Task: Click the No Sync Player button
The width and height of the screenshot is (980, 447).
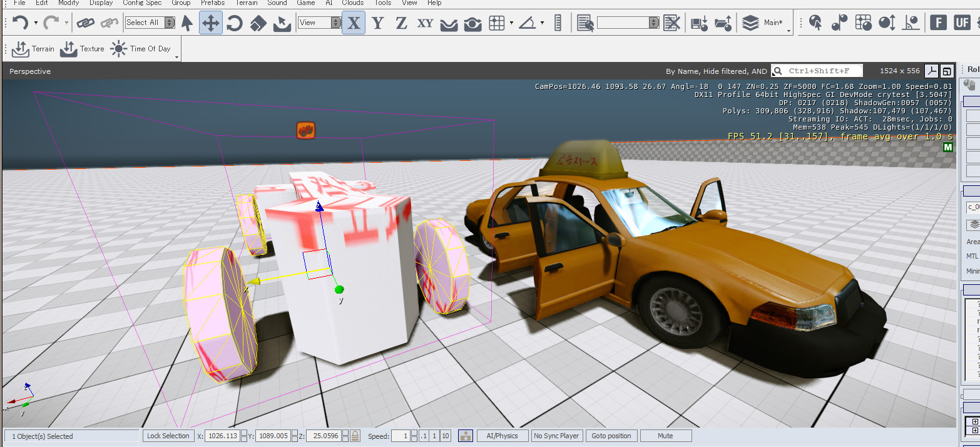Action: tap(556, 436)
